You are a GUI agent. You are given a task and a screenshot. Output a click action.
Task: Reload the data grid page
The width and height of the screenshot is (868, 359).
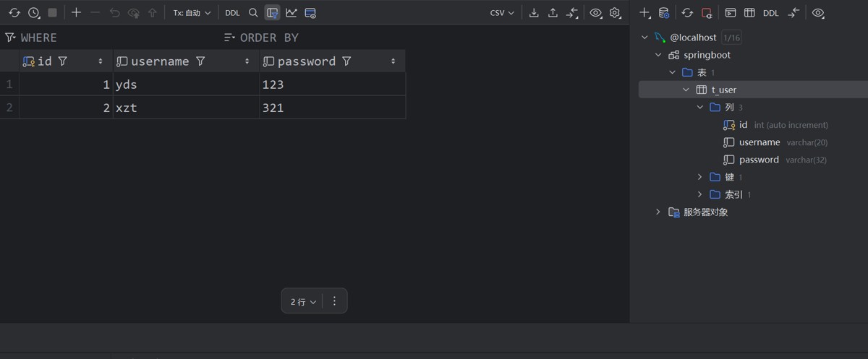(x=14, y=13)
